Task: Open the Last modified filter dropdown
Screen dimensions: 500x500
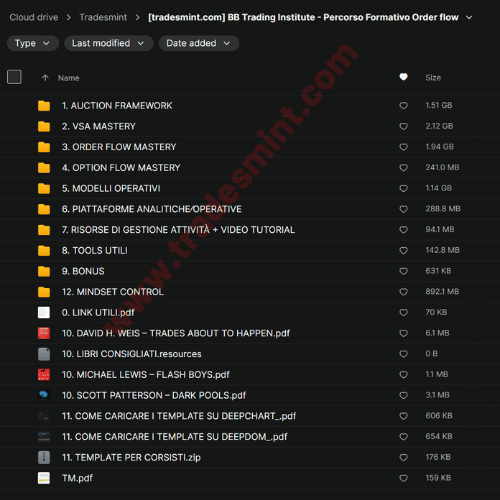Action: point(109,43)
